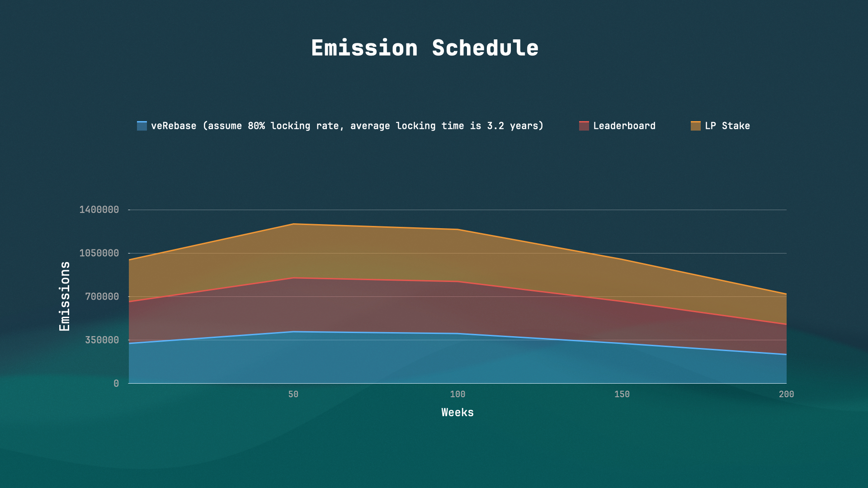
Task: Click the LP Stake line peak at week 50
Action: pyautogui.click(x=293, y=224)
